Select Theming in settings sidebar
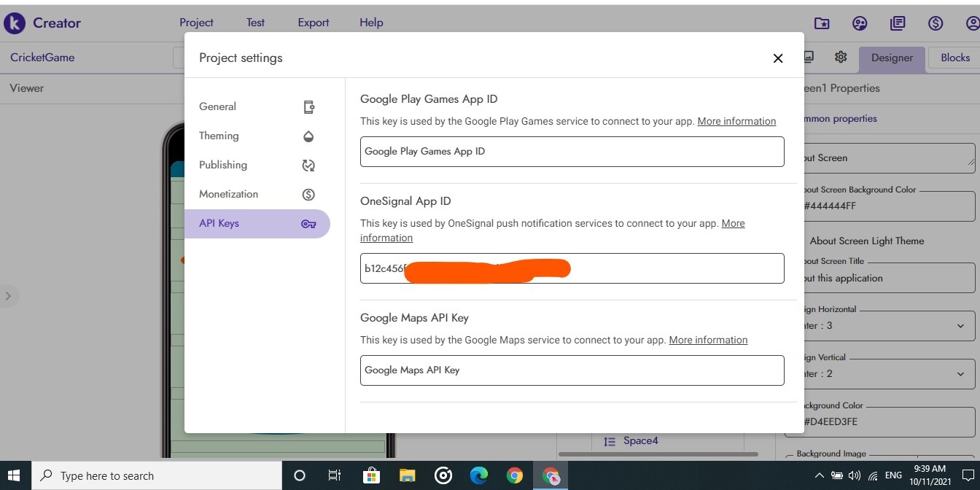The image size is (980, 490). click(219, 136)
